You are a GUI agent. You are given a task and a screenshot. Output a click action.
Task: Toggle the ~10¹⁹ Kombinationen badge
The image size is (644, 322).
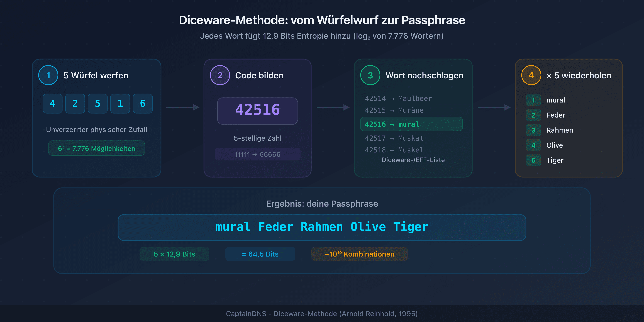359,254
